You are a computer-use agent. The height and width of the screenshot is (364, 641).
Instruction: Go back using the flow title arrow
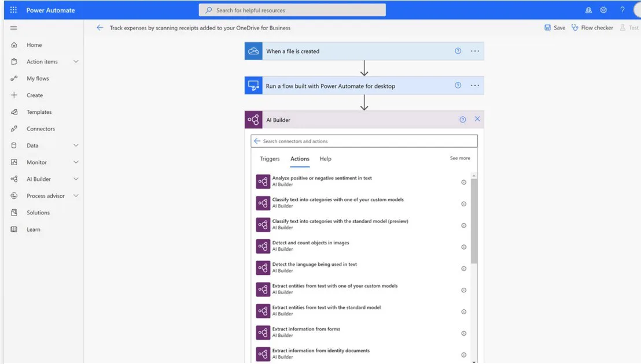coord(100,28)
